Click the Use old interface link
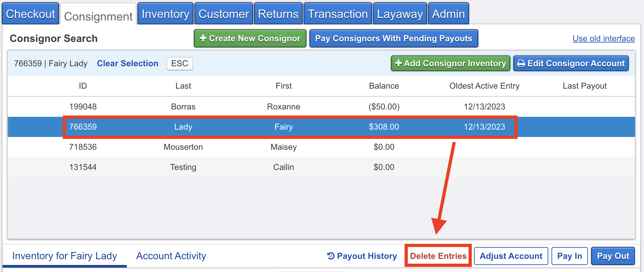 click(604, 38)
